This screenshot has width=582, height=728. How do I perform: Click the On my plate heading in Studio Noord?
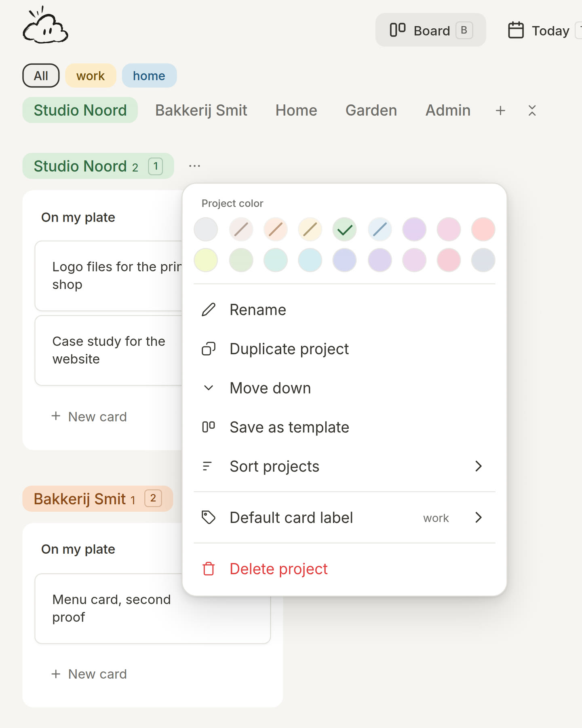click(78, 217)
